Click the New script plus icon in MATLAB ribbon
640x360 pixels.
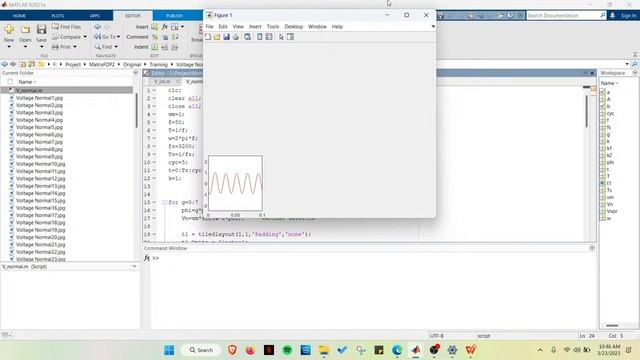(9, 29)
